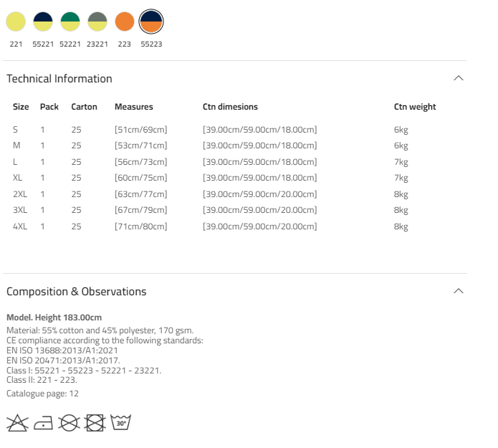498x448 pixels.
Task: Click the 55223 swatch label
Action: [151, 44]
